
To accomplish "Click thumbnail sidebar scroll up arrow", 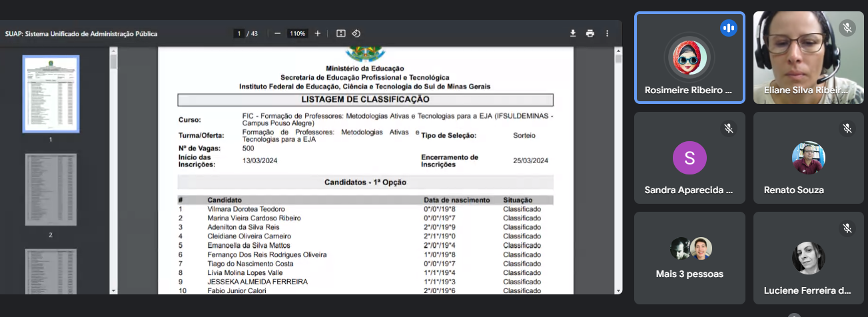I will pyautogui.click(x=113, y=50).
